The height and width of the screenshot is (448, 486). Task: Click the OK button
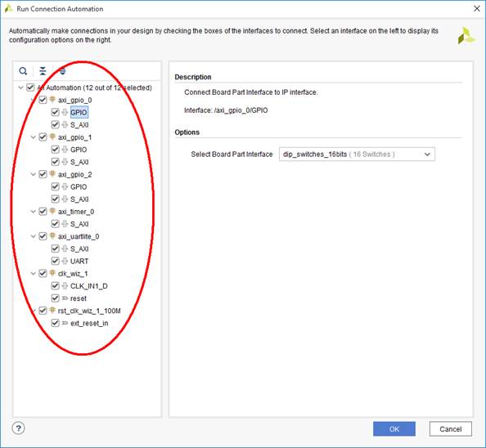tap(394, 429)
